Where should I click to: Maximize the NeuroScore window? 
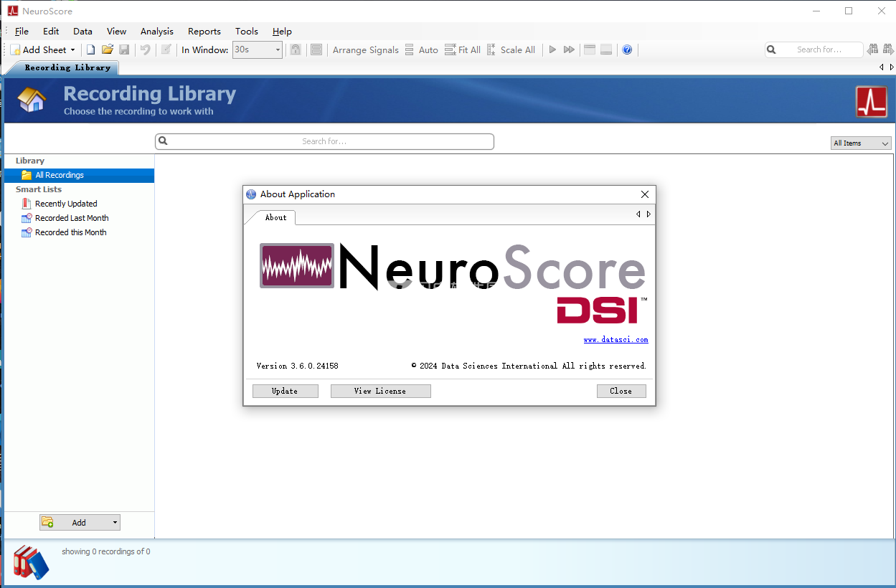tap(849, 11)
